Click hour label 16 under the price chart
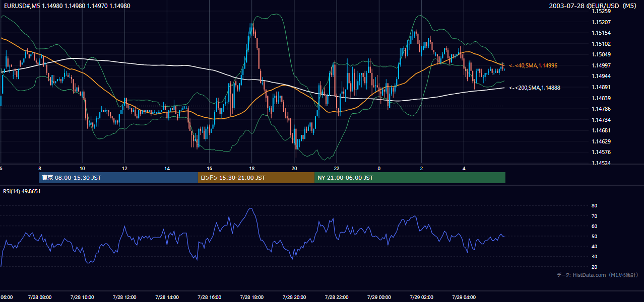Viewport: 644px width, 302px height. point(210,168)
